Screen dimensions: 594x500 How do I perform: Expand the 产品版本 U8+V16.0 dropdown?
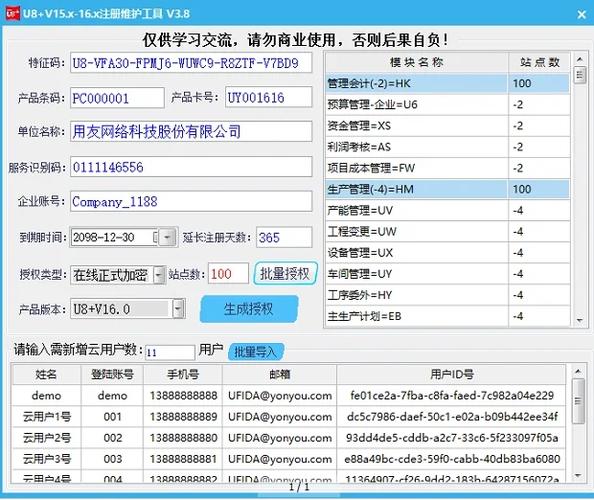(178, 309)
